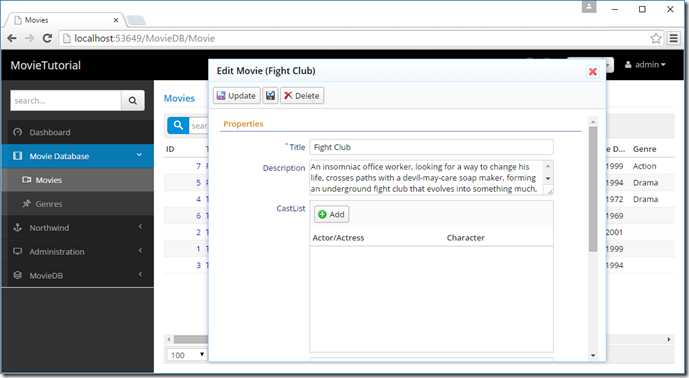Click the Movies page heading
The width and height of the screenshot is (689, 378).
[x=179, y=98]
